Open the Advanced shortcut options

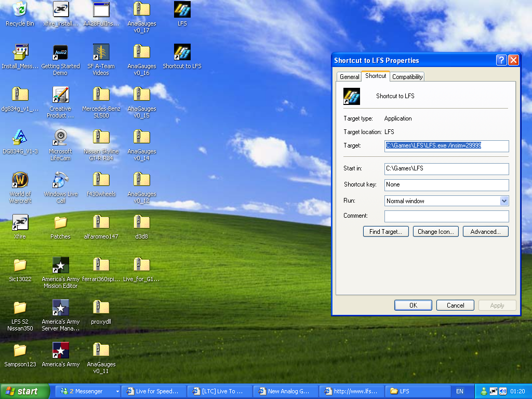point(486,231)
